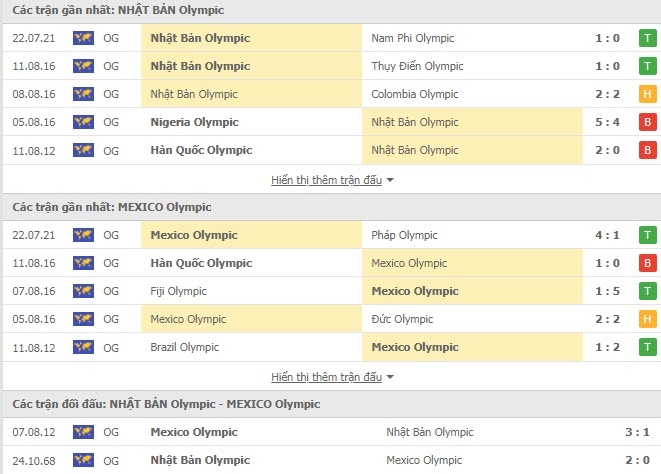Viewport: 661px width, 474px height.
Task: Click the green T badge for Brazil Olympic match
Action: pyautogui.click(x=648, y=347)
